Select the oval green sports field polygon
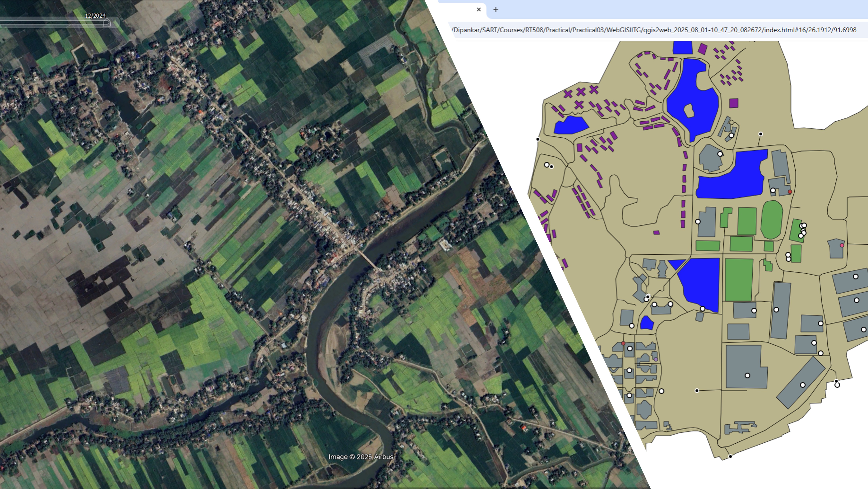Screen dimensions: 868x489 tap(772, 220)
